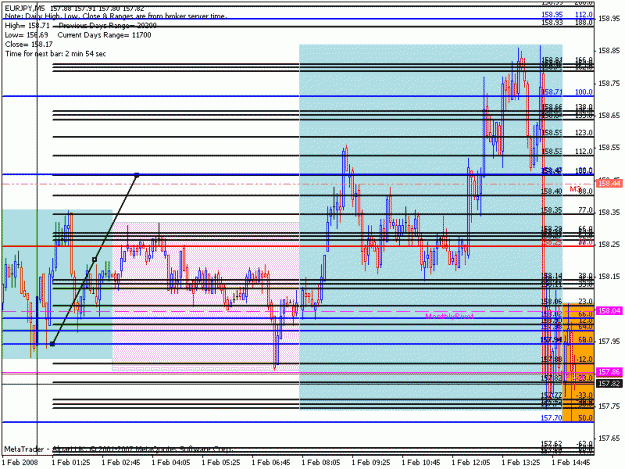This screenshot has height=469, width=625.
Task: Select the note about broker server time
Action: 115,16
